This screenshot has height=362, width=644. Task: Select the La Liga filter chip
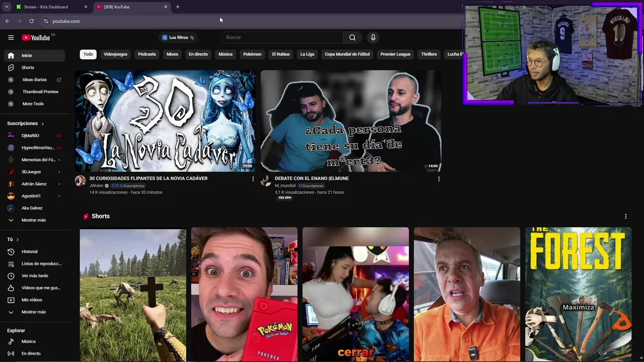[307, 54]
